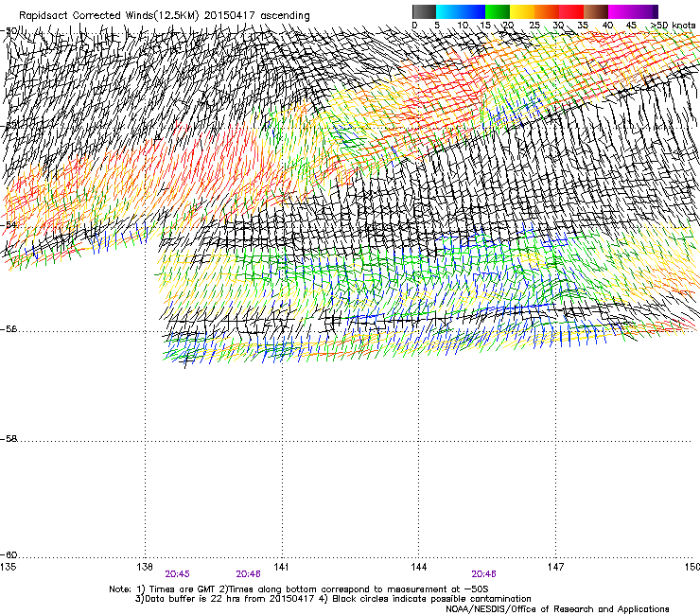Click the 'NOAA/NESDIS/Office of Research and Applications' credit

[x=557, y=609]
